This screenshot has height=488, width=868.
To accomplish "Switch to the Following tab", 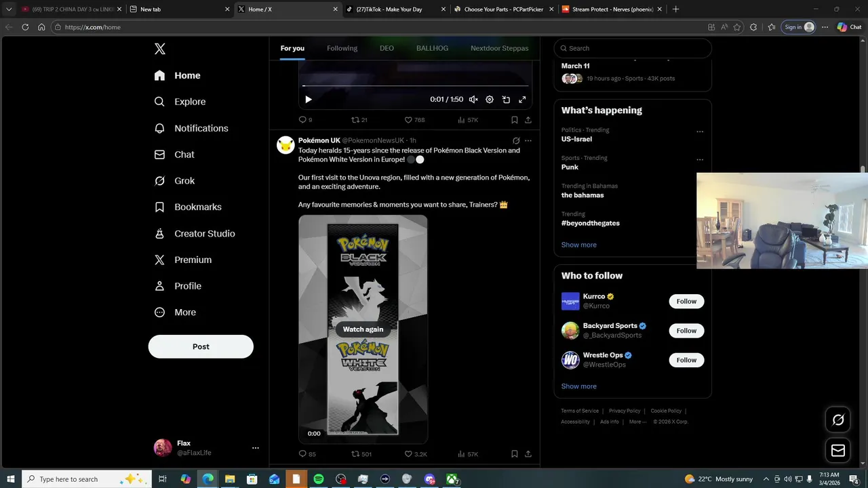I will pos(342,48).
